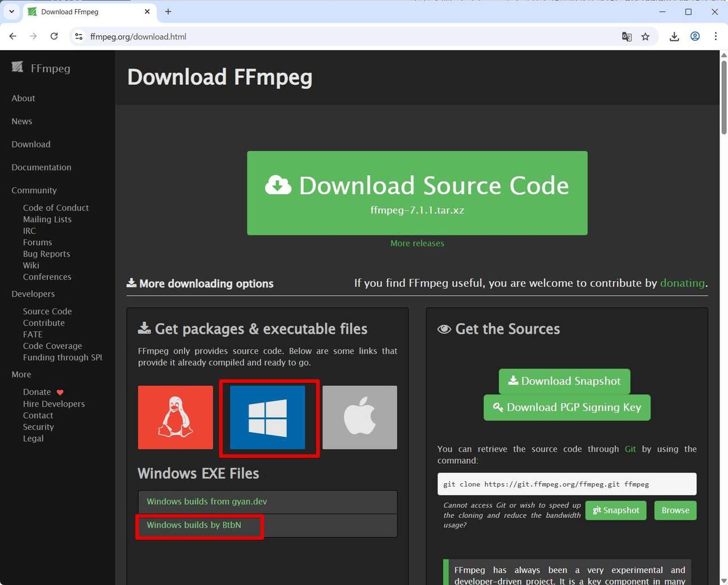This screenshot has width=728, height=585.
Task: Click the page vertical scrollbar thumb
Action: (x=723, y=97)
